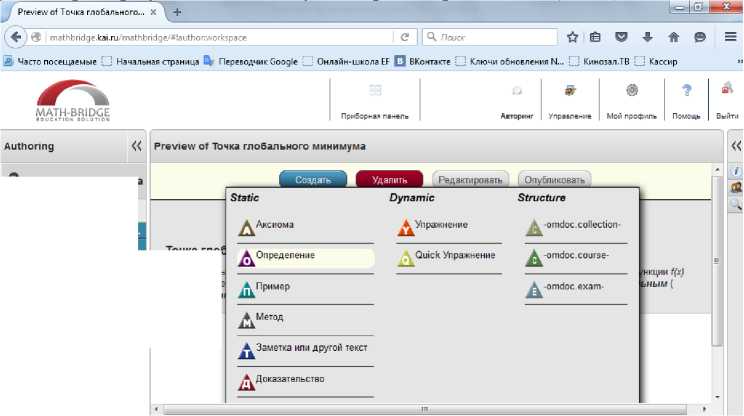Open Мой профиль gear icon
Viewport: 744px width, 416px height.
point(632,90)
